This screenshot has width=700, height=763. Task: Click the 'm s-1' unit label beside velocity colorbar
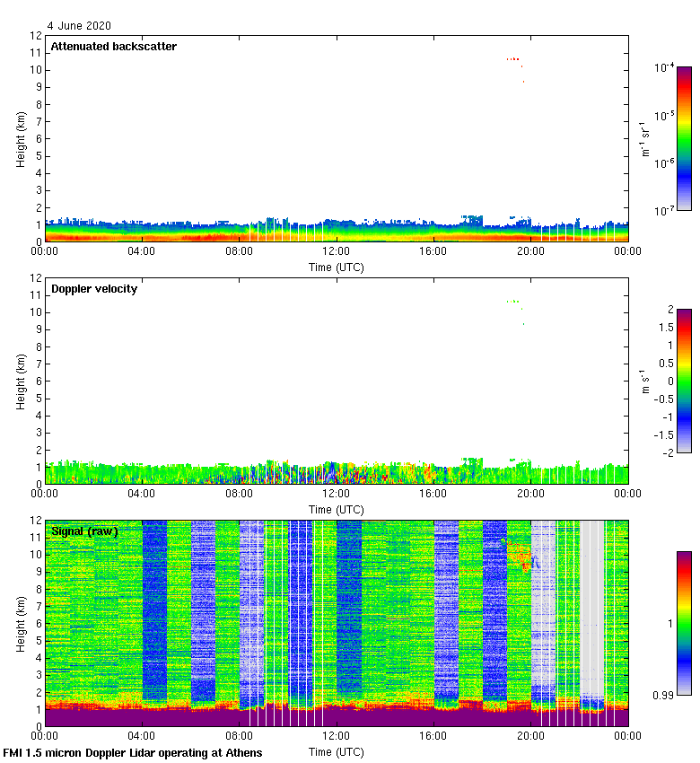[x=645, y=381]
